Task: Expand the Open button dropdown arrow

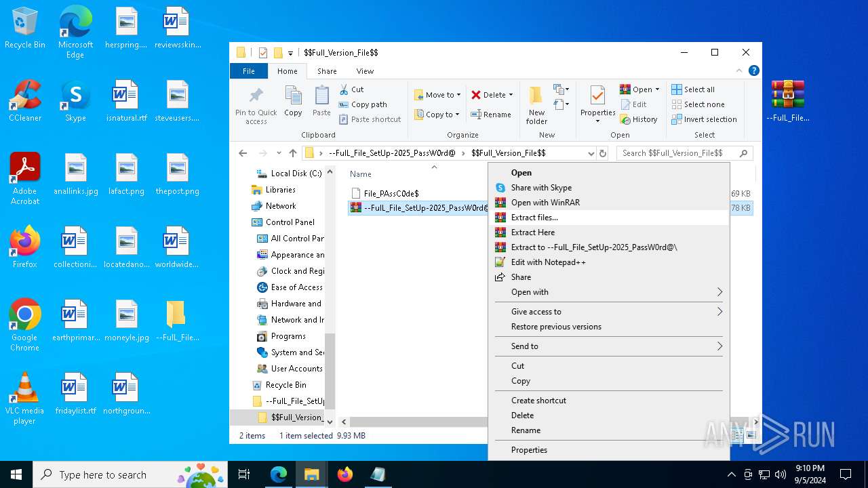Action: point(657,89)
